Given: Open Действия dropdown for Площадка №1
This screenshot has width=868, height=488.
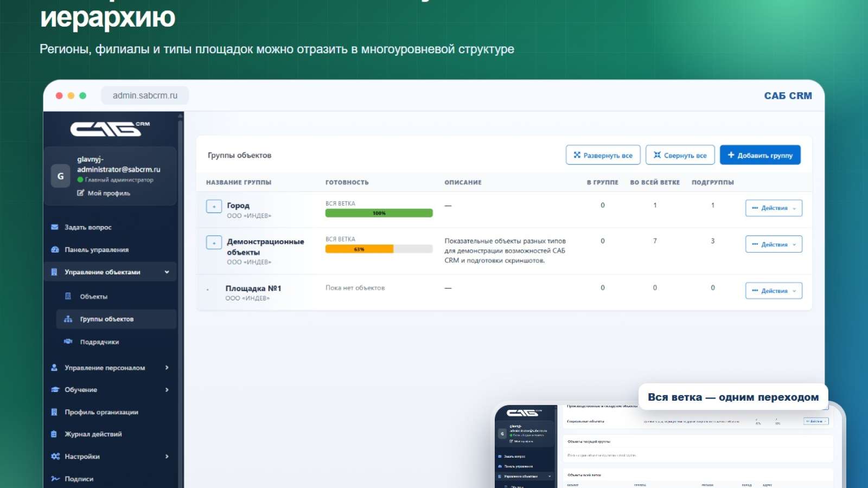Looking at the screenshot, I should tap(774, 291).
